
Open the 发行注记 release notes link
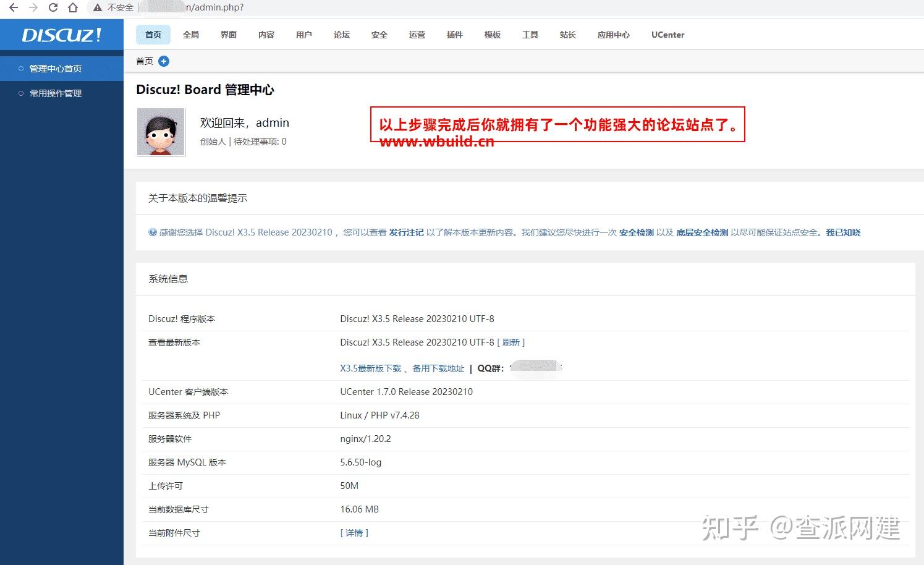[406, 232]
